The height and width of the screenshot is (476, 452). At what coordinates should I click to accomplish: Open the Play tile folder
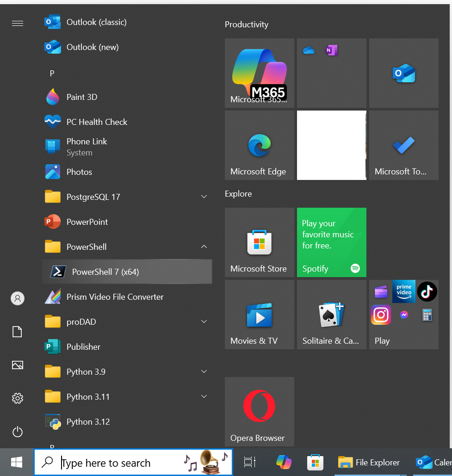[404, 315]
